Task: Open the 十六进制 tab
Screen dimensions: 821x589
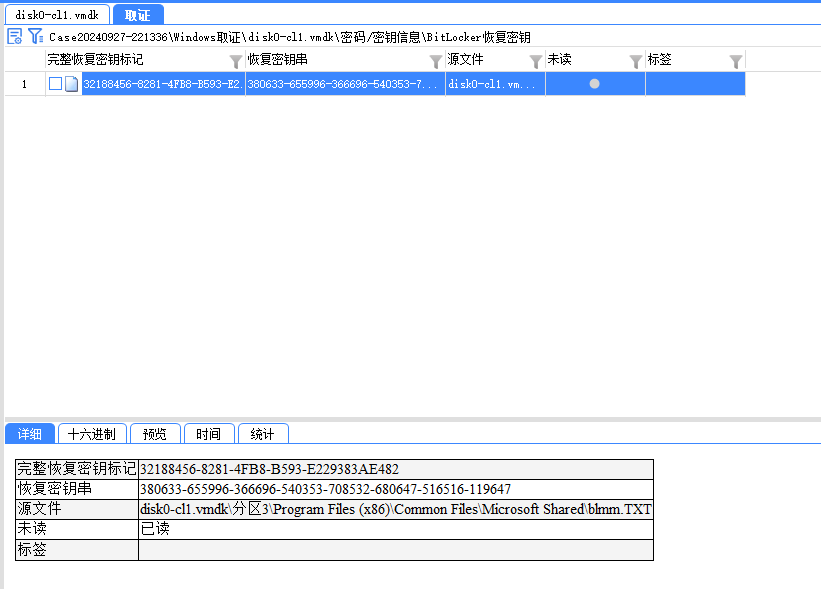Action: (x=91, y=434)
